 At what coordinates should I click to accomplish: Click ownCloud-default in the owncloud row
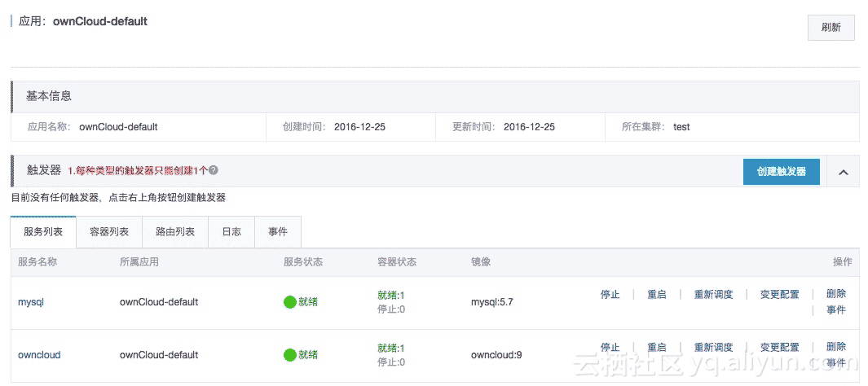pyautogui.click(x=159, y=354)
